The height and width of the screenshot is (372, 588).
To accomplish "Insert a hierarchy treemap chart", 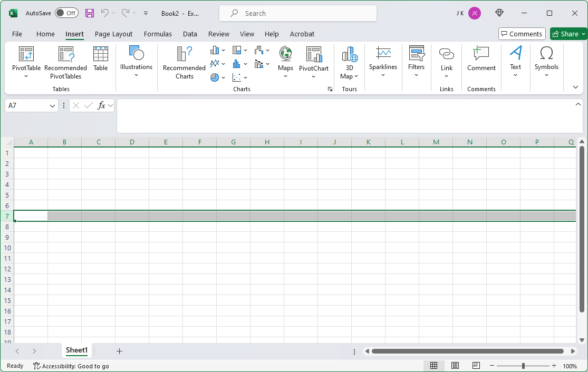I will point(237,50).
